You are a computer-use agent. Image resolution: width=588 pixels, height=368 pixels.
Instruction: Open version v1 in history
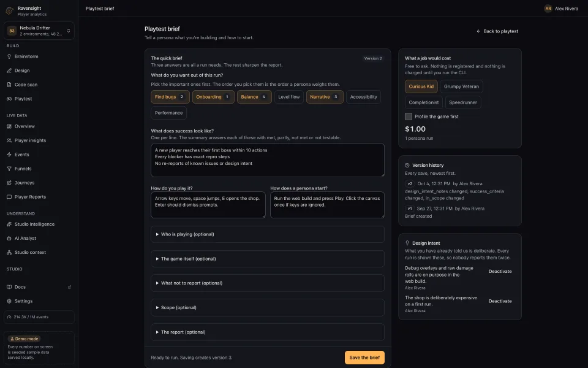(x=410, y=209)
